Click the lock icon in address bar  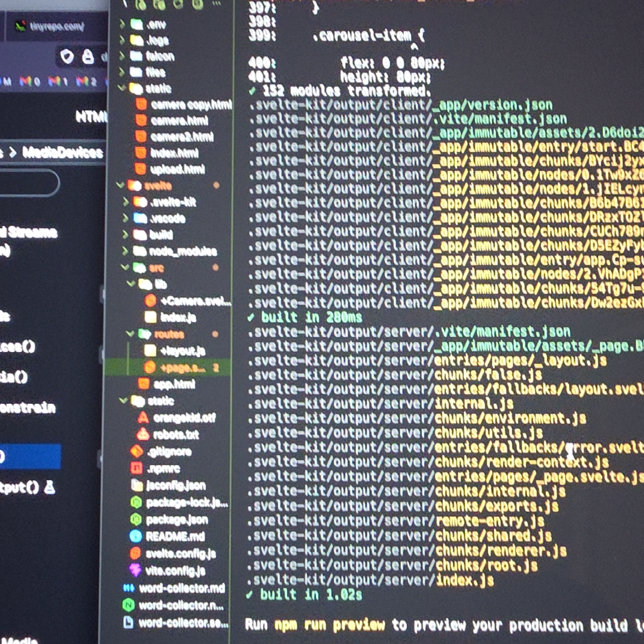point(88,57)
